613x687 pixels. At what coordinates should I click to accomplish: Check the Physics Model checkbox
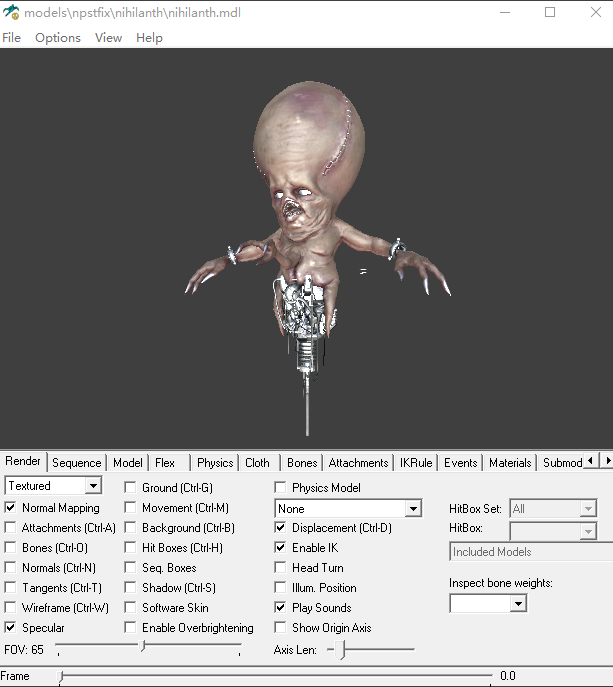[280, 487]
